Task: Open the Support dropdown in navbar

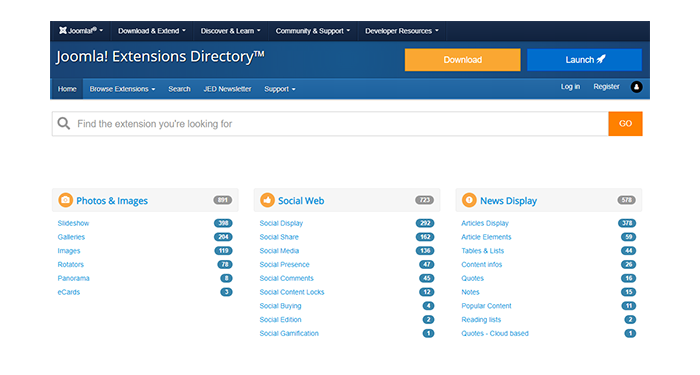Action: pyautogui.click(x=280, y=89)
